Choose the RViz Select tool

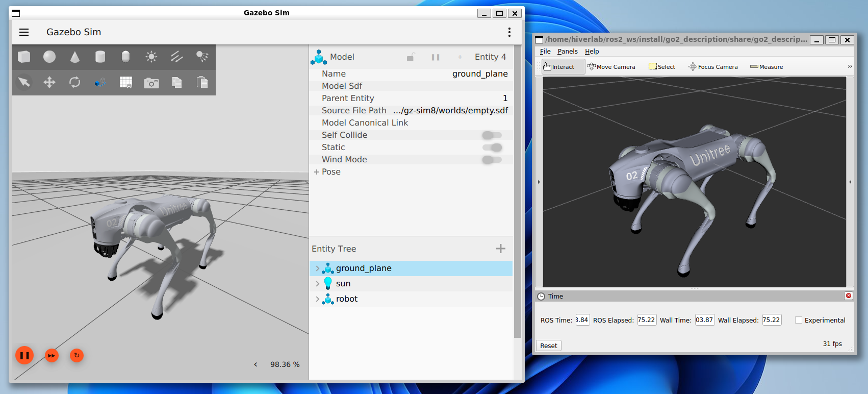[662, 66]
